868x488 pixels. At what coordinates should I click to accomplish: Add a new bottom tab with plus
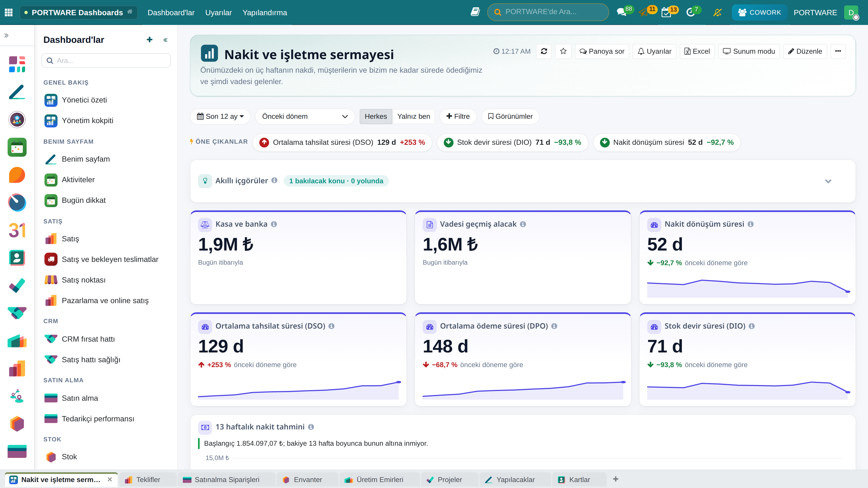(x=616, y=479)
